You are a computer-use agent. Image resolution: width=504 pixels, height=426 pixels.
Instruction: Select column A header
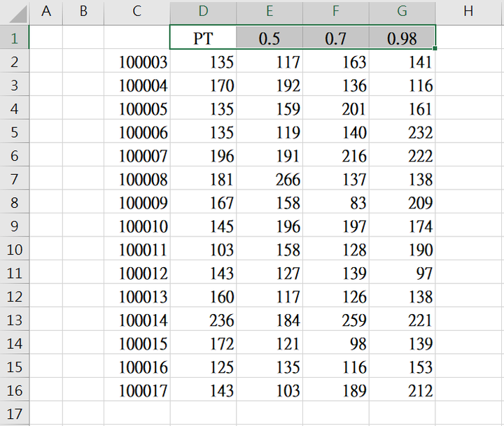point(46,12)
